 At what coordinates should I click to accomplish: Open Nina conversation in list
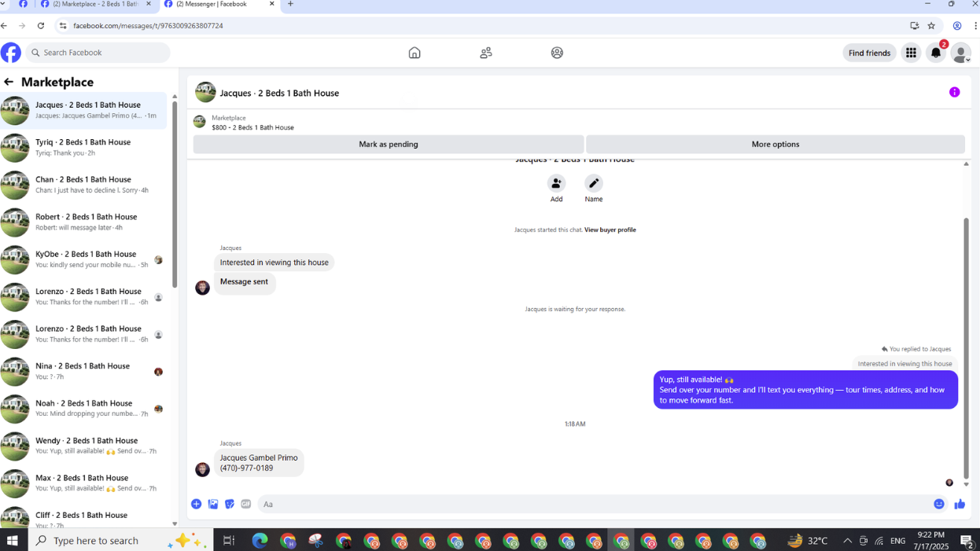click(x=83, y=371)
